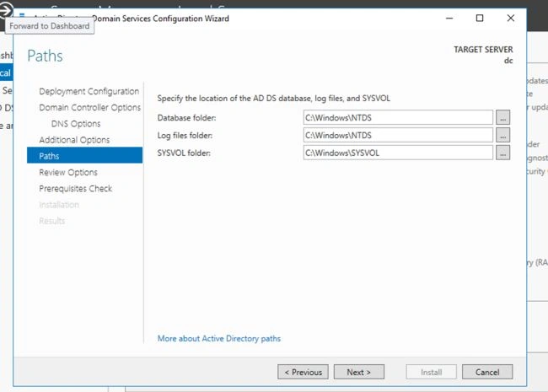548x392 pixels.
Task: Jump to Review Options step
Action: pos(68,172)
